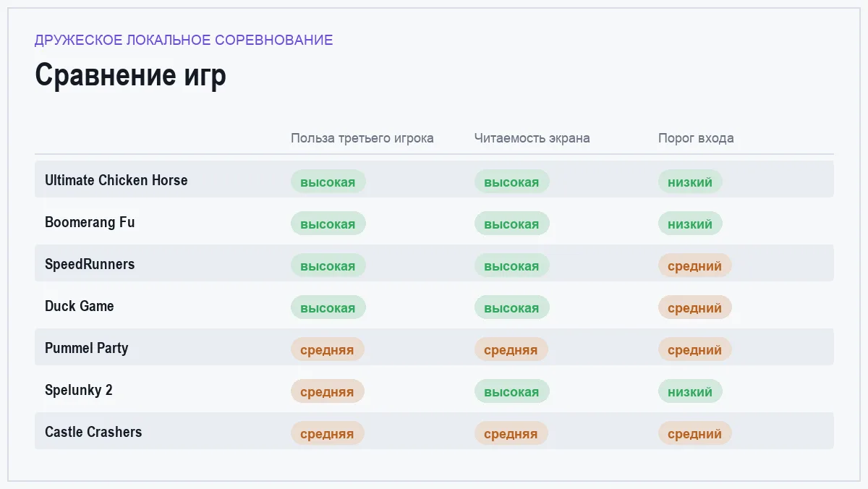Select the Boomerang Fu row name
This screenshot has width=868, height=489.
pyautogui.click(x=90, y=222)
